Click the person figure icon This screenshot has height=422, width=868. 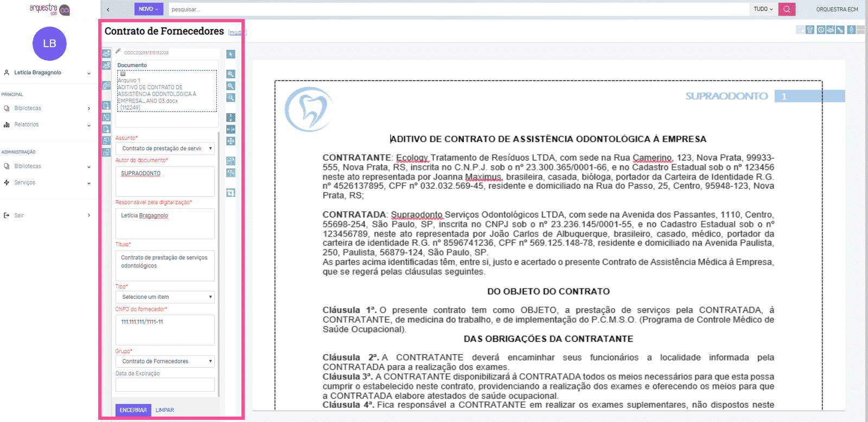click(x=851, y=30)
